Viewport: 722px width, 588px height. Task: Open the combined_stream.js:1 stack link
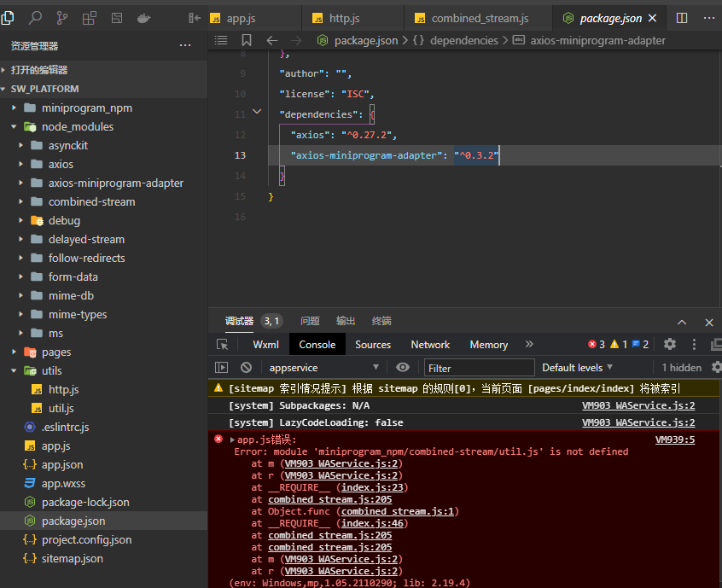398,511
